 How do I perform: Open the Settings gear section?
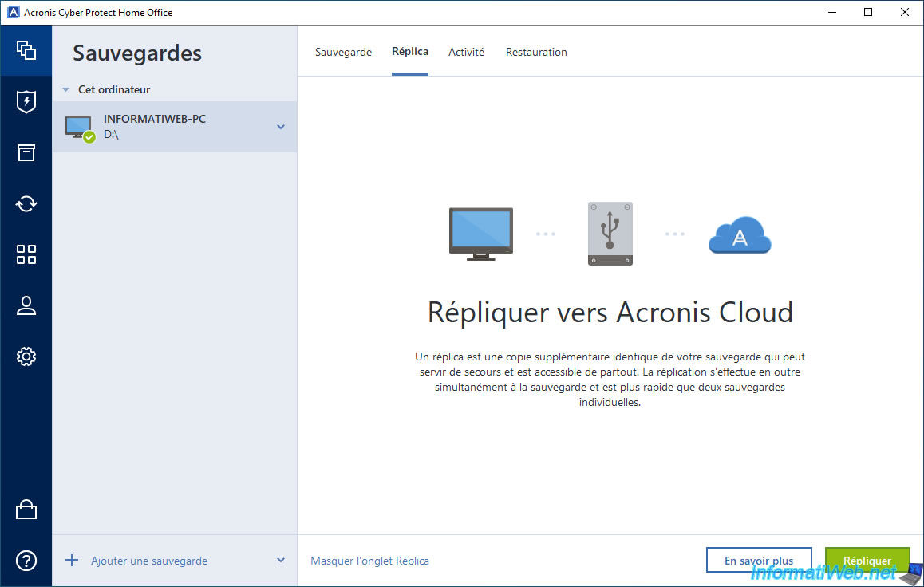26,357
